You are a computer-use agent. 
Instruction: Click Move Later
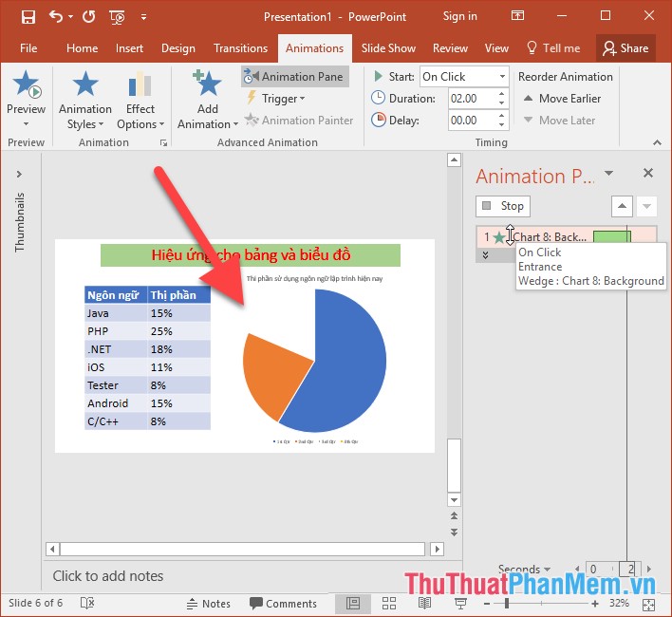[x=559, y=121]
